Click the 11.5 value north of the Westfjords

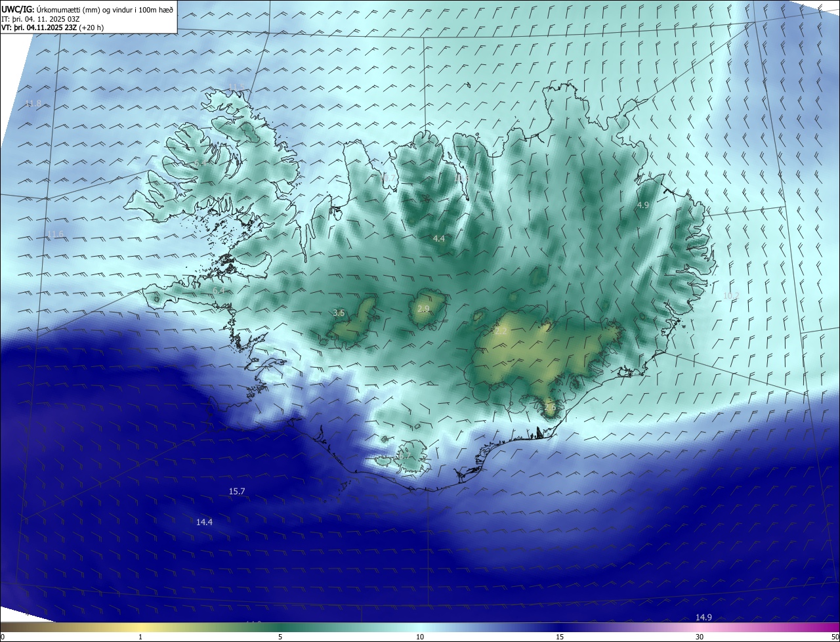(x=236, y=87)
